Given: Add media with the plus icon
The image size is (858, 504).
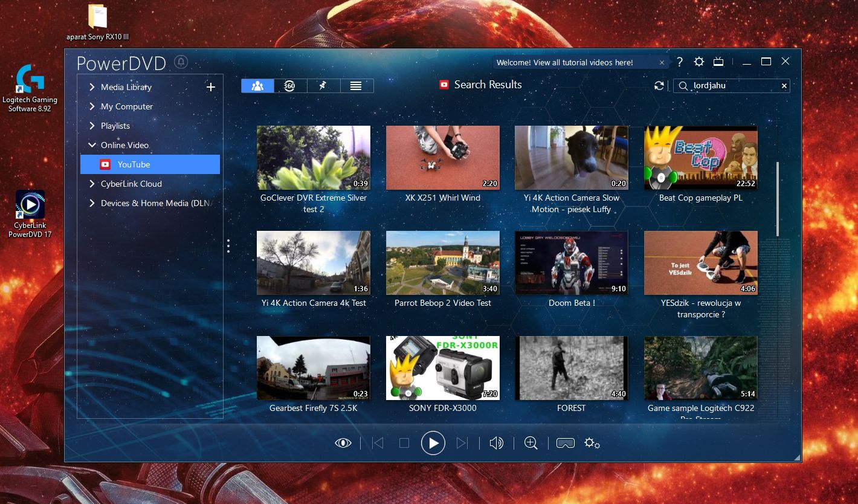Looking at the screenshot, I should pos(211,87).
